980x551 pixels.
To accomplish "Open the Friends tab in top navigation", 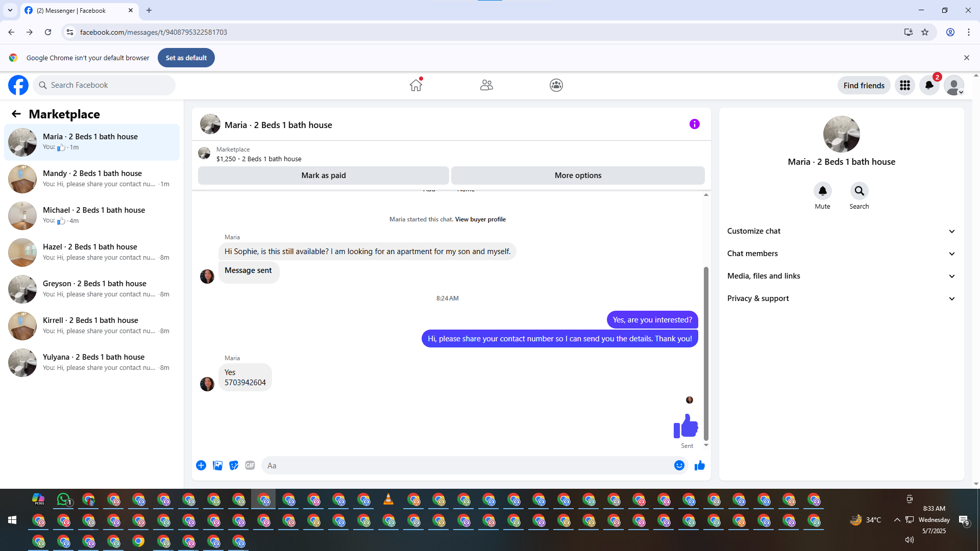I will [486, 85].
